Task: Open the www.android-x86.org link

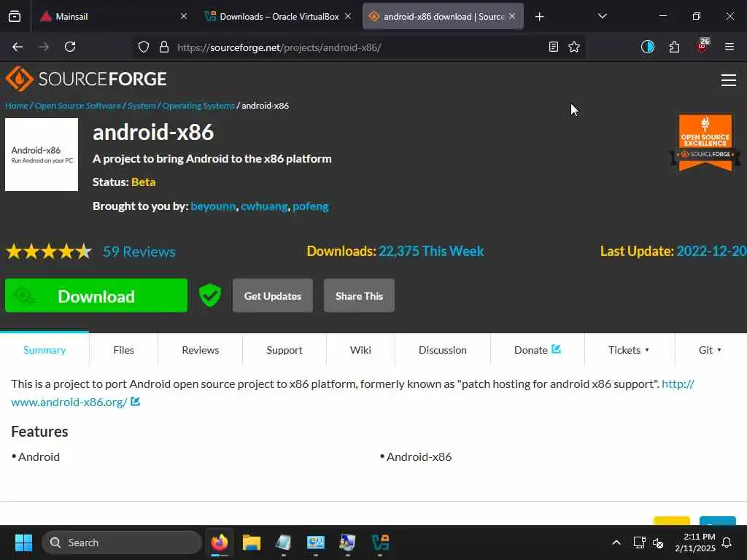Action: tap(69, 402)
